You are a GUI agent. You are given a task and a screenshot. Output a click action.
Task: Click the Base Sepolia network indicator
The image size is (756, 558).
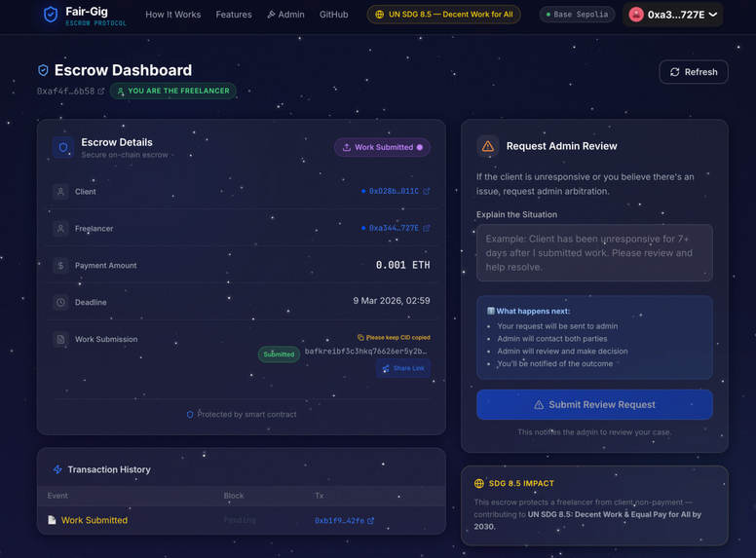click(577, 15)
